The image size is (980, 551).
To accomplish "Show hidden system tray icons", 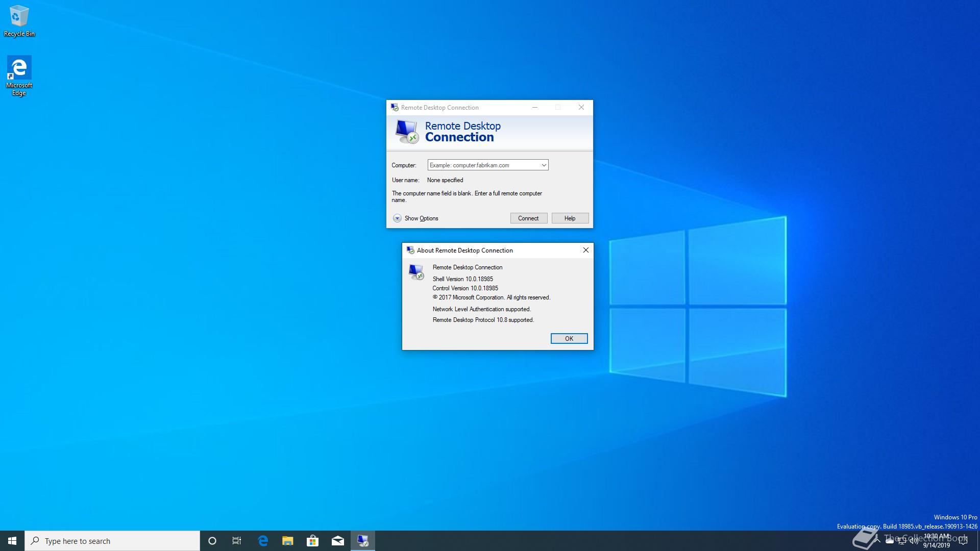I will 877,541.
